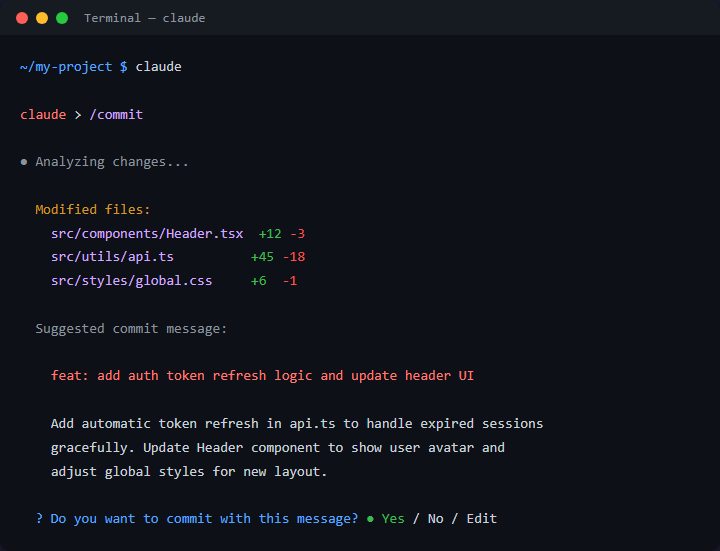
Task: Select the Yes commit option
Action: click(x=393, y=518)
